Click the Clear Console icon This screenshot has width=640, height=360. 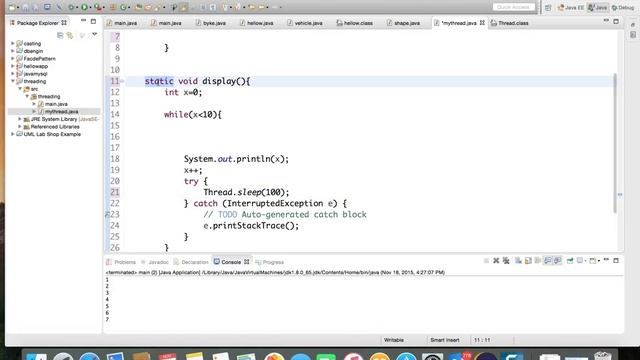pos(518,260)
